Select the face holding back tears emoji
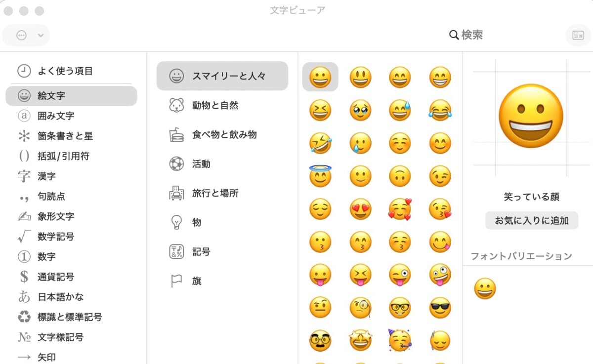The height and width of the screenshot is (364, 593). tap(360, 110)
